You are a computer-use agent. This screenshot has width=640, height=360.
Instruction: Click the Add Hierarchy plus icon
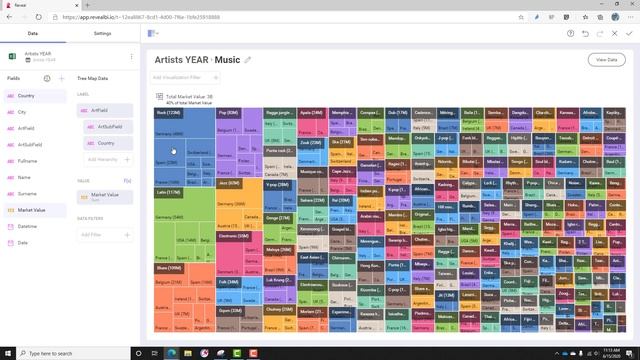(x=127, y=160)
